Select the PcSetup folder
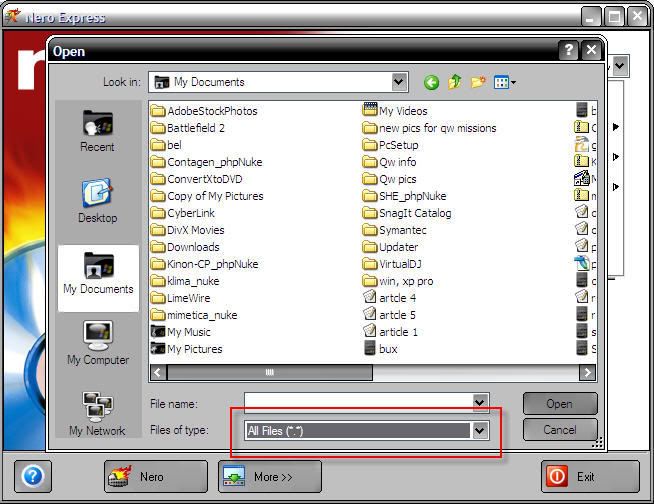 coord(390,145)
